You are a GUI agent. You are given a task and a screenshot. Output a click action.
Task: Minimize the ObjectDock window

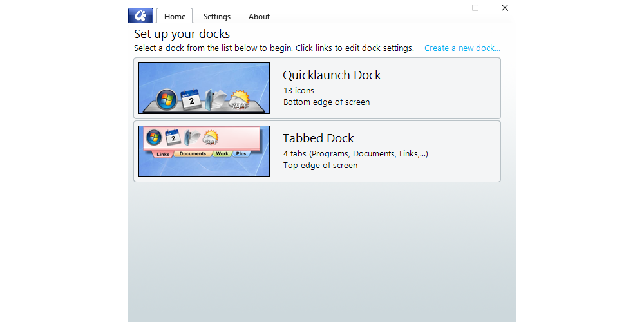click(446, 8)
